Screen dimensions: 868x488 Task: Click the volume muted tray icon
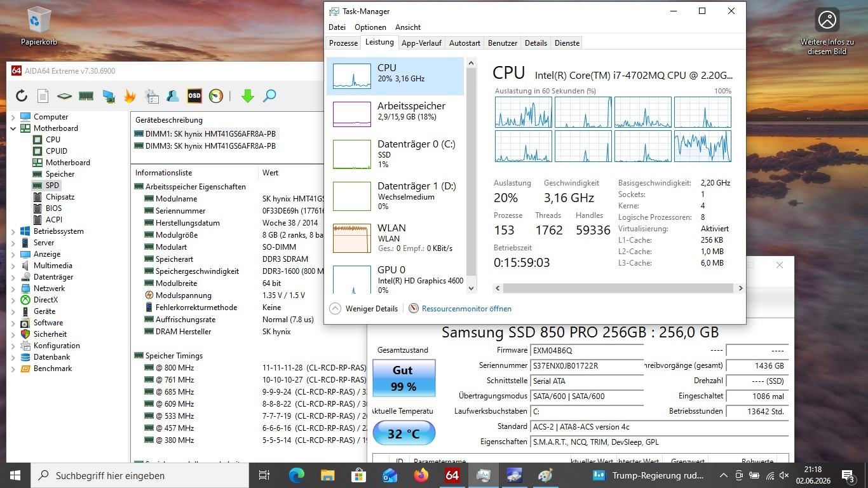(x=784, y=475)
